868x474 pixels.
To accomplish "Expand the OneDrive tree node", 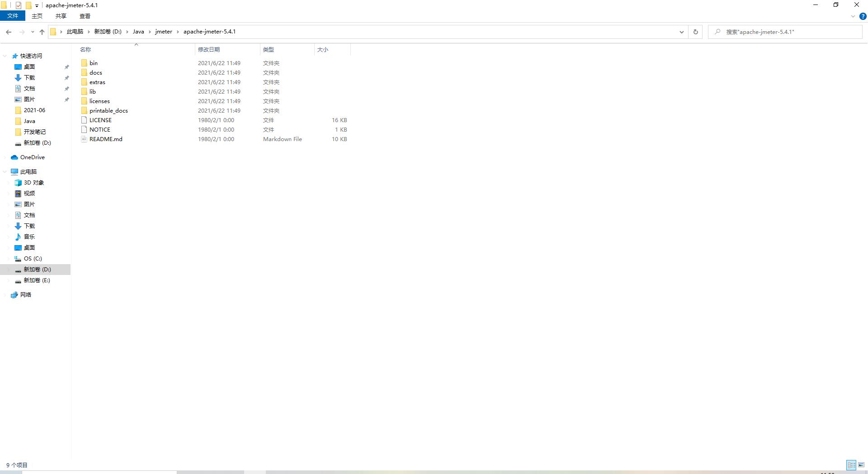I will pos(5,157).
